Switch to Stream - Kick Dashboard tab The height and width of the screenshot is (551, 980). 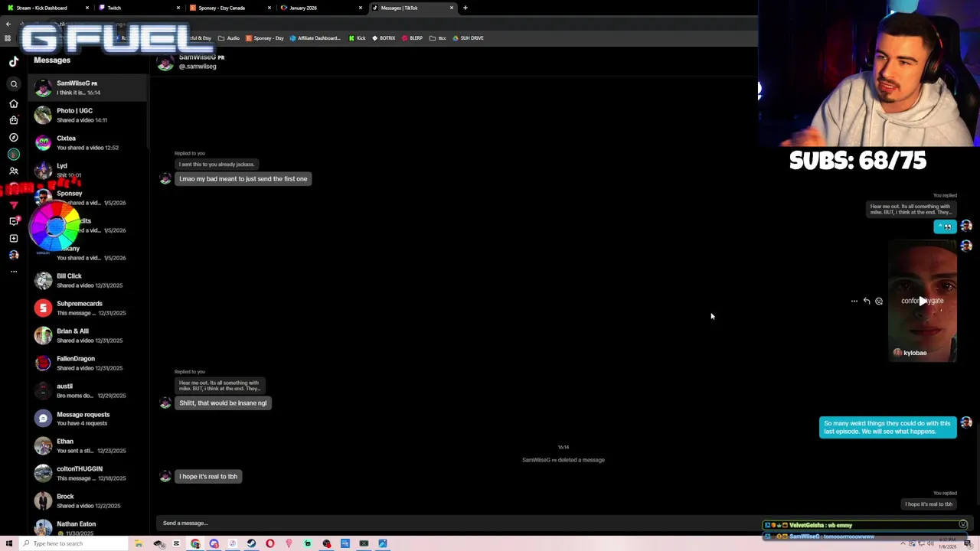coord(46,8)
